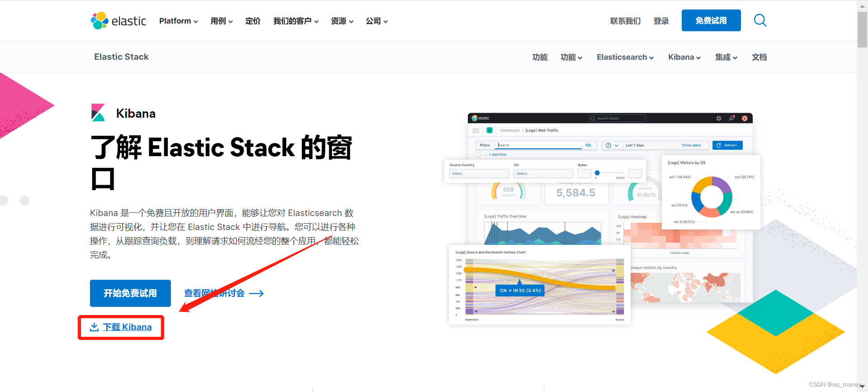This screenshot has width=868, height=392.
Task: Click + Add filter in screenshot
Action: 497,154
